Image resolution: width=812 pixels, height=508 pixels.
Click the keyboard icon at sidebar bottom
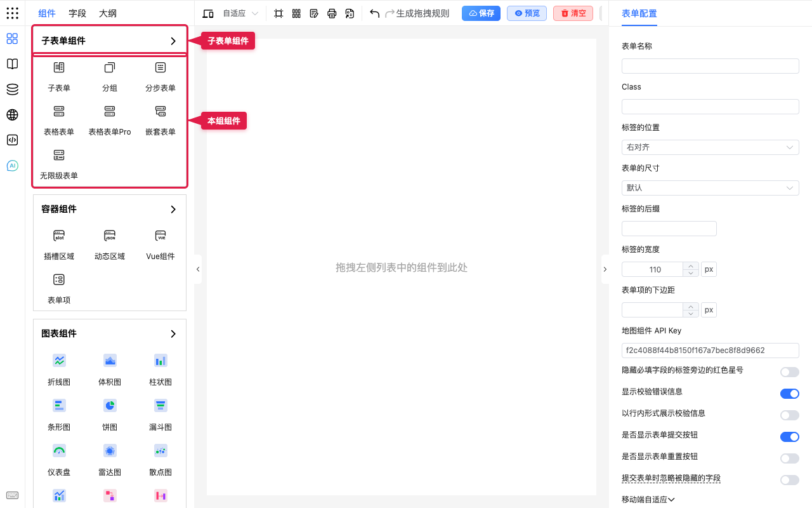(12, 495)
